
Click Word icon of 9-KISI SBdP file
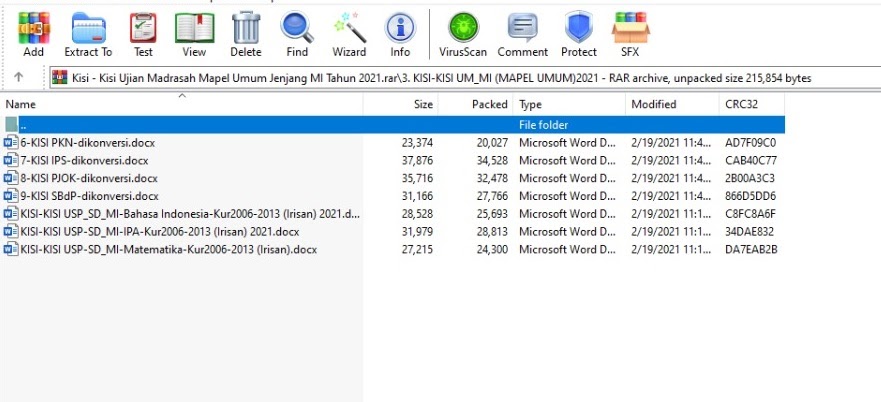point(11,196)
